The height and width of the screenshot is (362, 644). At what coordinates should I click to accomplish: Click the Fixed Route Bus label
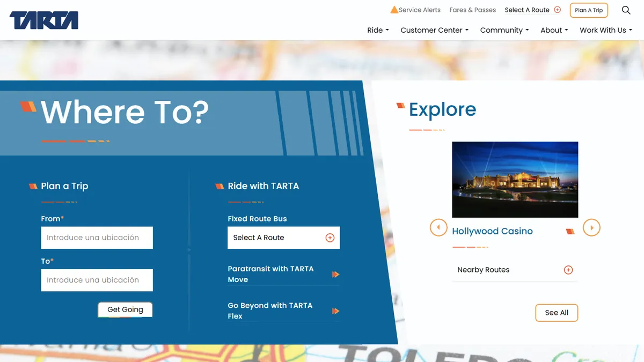257,219
